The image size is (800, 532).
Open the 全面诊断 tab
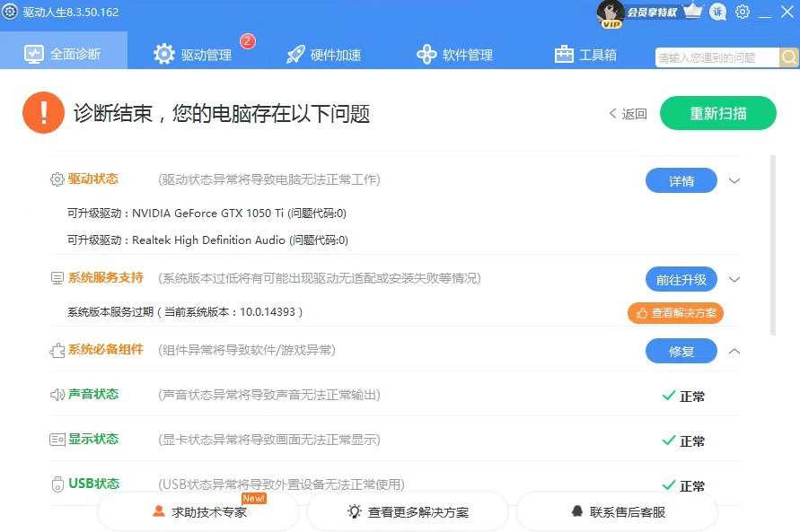(63, 50)
